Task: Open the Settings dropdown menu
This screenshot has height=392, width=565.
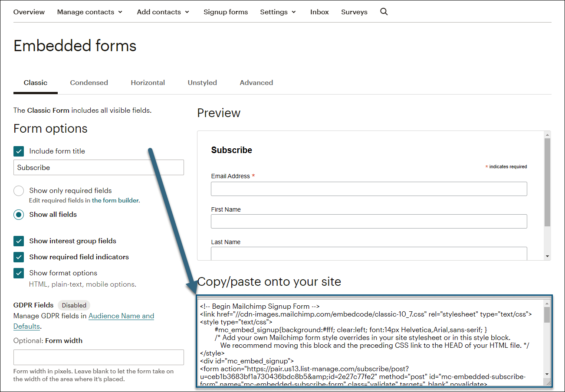Action: tap(278, 12)
